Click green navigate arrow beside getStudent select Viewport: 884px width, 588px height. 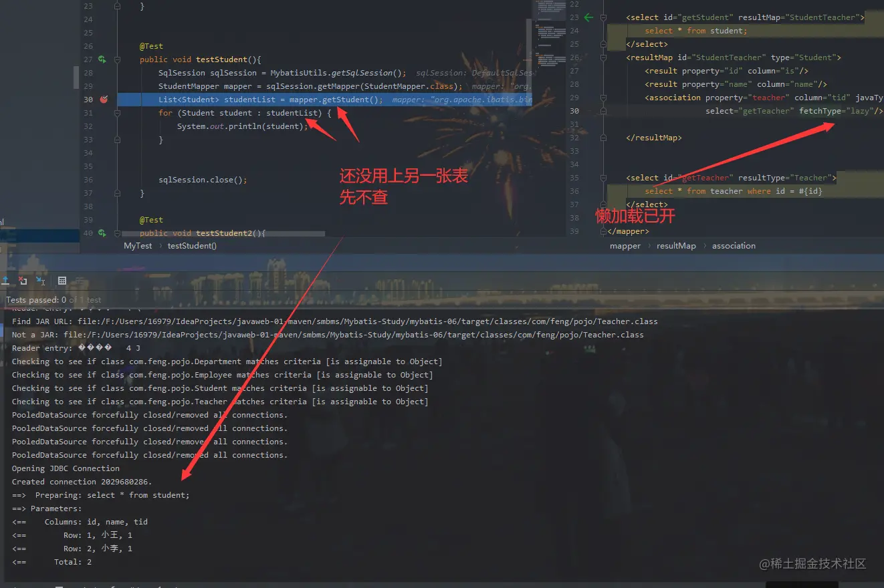point(588,17)
